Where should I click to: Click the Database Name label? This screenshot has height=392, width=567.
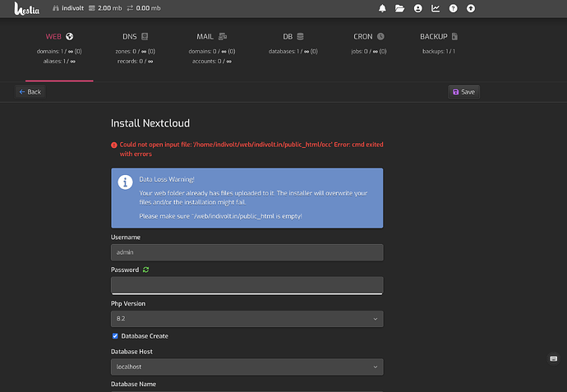[133, 384]
